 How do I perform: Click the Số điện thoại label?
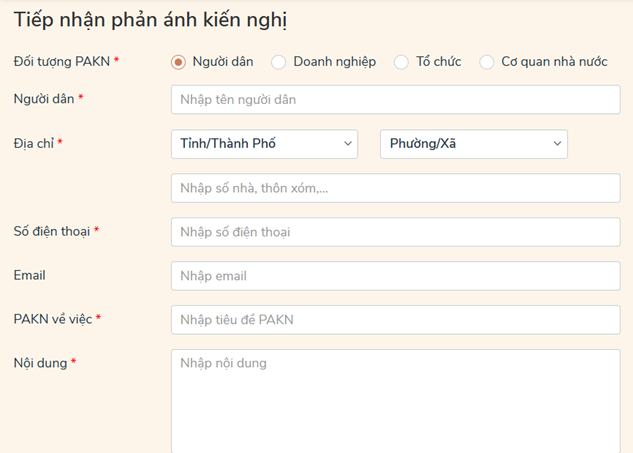click(x=52, y=231)
